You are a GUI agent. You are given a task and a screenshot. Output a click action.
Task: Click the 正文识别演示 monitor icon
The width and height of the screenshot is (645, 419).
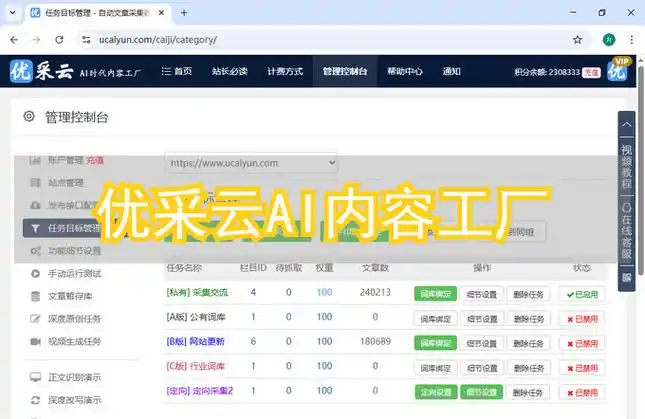click(x=35, y=377)
